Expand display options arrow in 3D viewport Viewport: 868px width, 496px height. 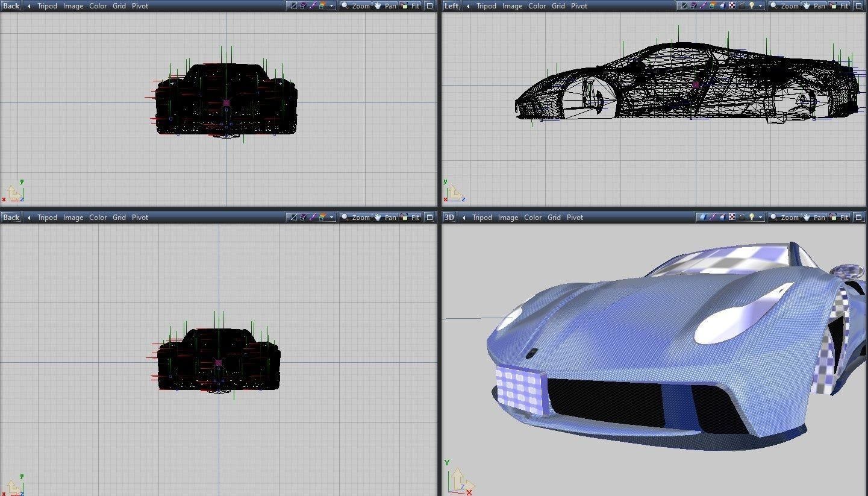pyautogui.click(x=761, y=218)
